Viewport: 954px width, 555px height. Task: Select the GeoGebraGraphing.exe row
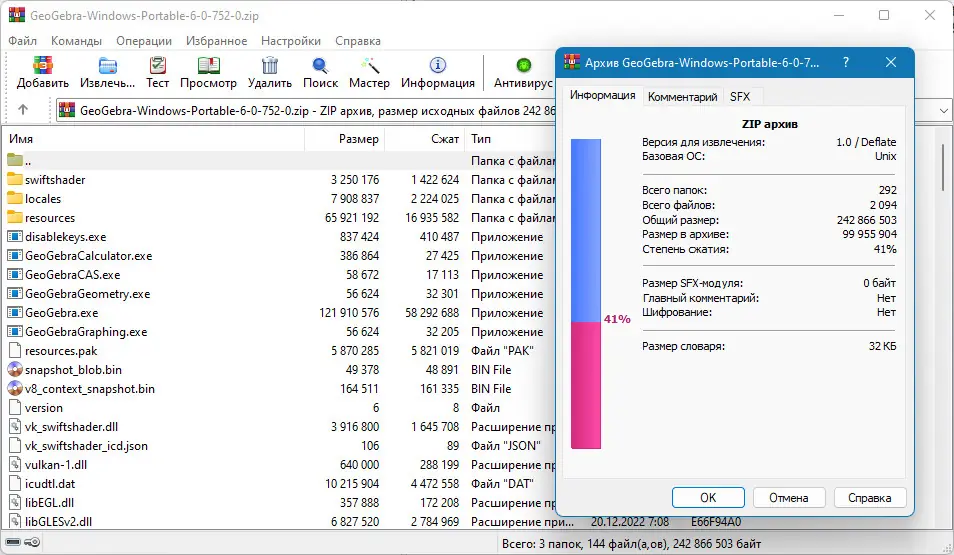click(279, 332)
